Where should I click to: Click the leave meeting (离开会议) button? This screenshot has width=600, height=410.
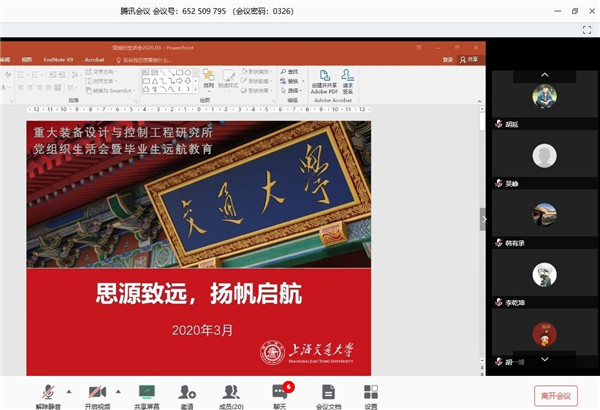pyautogui.click(x=555, y=395)
